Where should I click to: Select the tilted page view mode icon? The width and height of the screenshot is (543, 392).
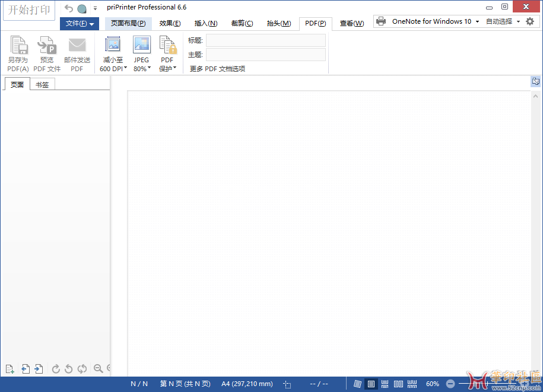click(357, 384)
